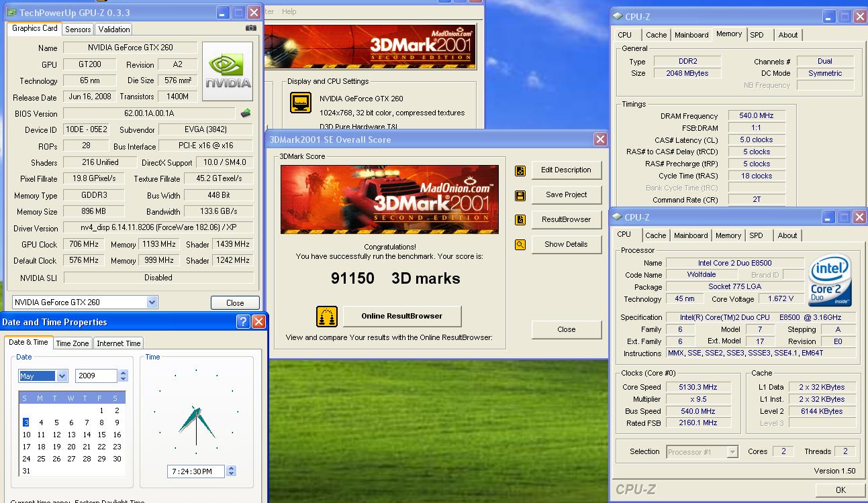
Task: Click the 3DMark2001 score banner image
Action: tap(389, 199)
